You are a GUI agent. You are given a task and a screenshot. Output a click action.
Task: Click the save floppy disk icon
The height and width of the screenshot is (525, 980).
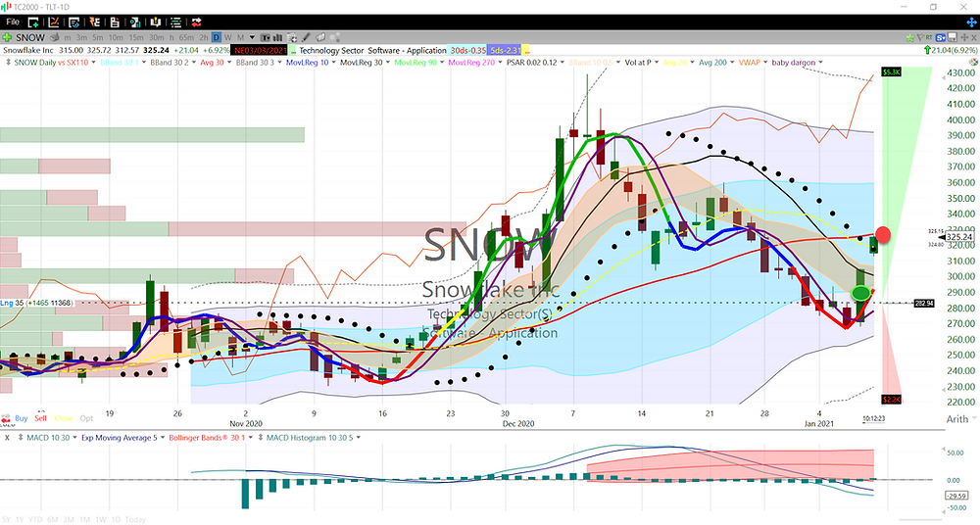(x=953, y=37)
